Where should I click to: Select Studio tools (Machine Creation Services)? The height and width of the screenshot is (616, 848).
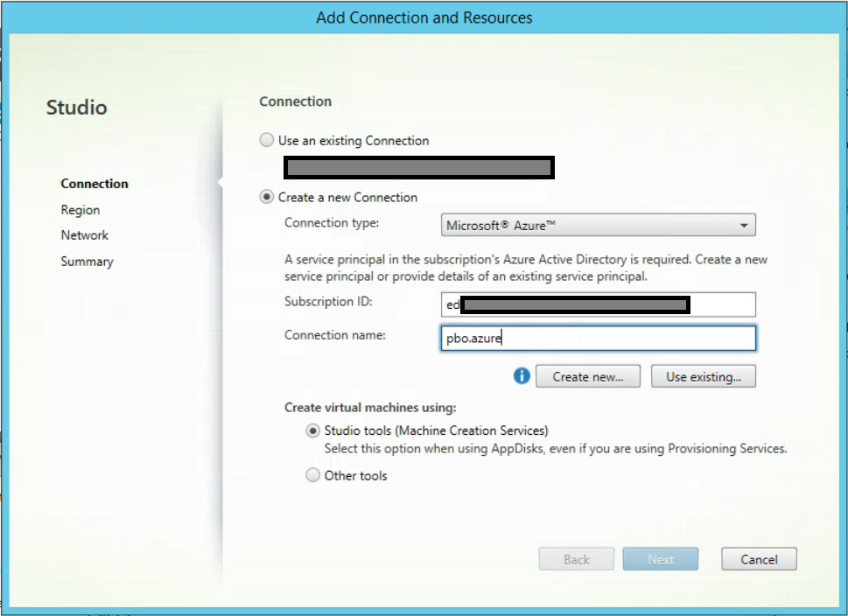312,430
